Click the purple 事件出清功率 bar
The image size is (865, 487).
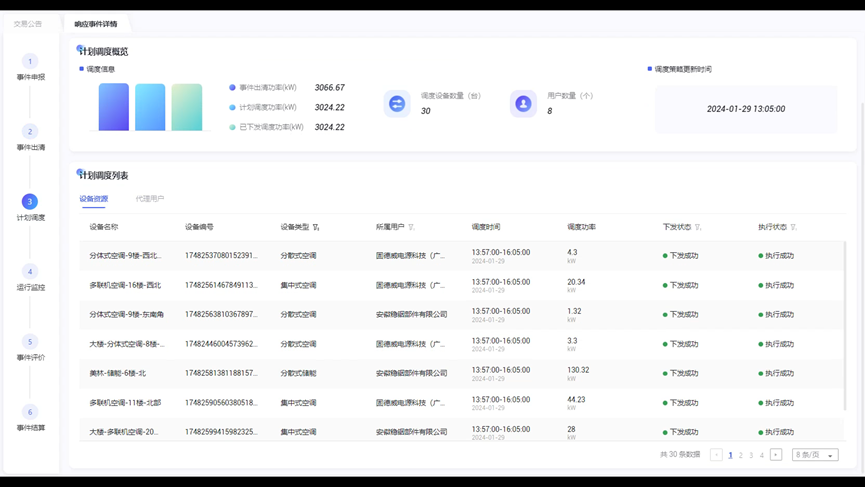(114, 107)
